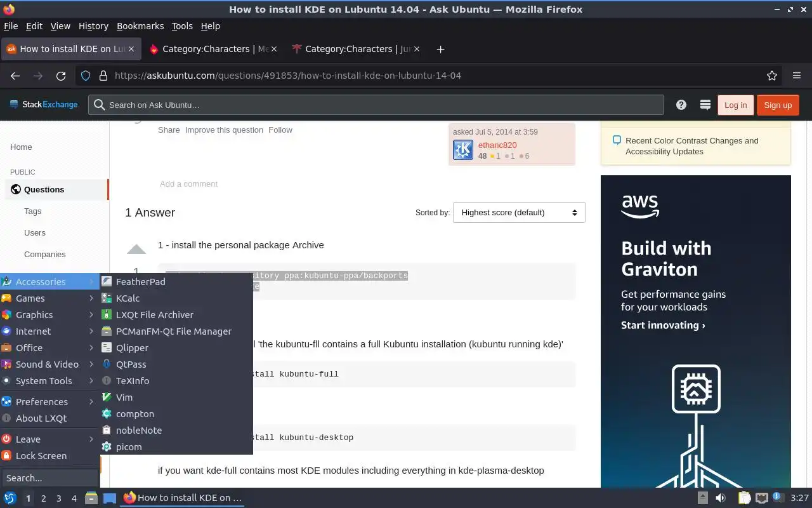Viewport: 812px width, 508px height.
Task: Open the LXQt start menu bird icon
Action: (10, 498)
